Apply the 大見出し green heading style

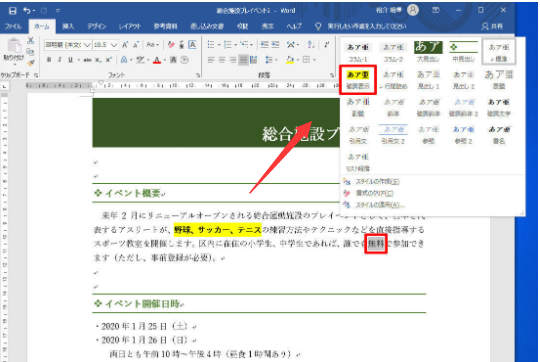pos(428,52)
